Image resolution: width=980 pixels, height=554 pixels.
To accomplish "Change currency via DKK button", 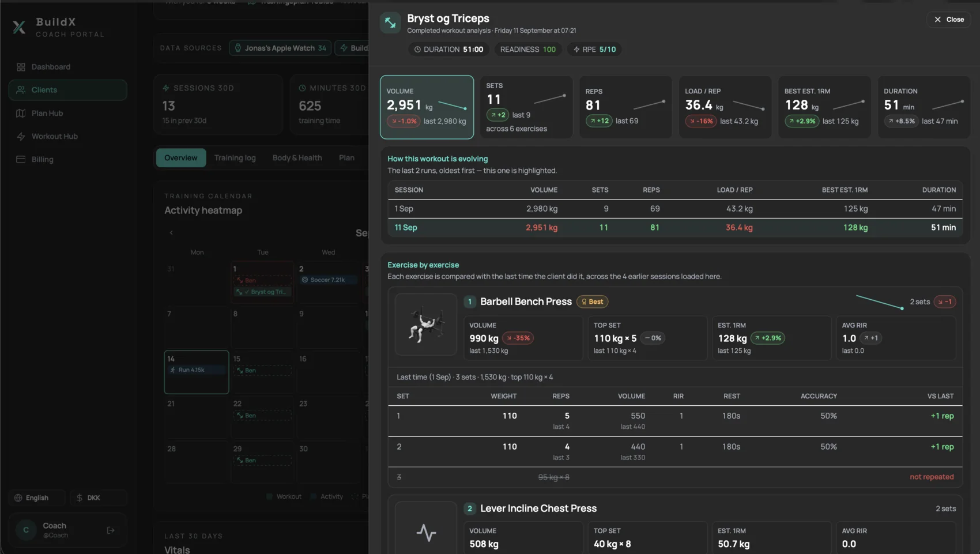I will 98,498.
